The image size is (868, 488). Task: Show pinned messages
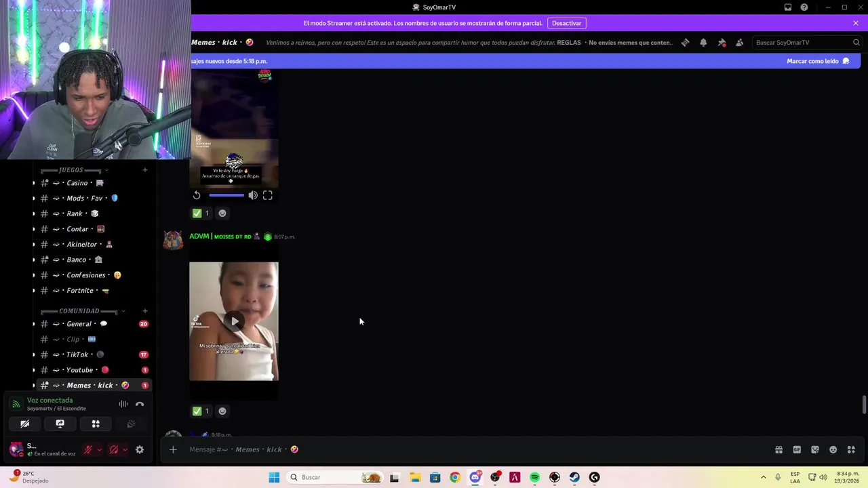coord(722,42)
